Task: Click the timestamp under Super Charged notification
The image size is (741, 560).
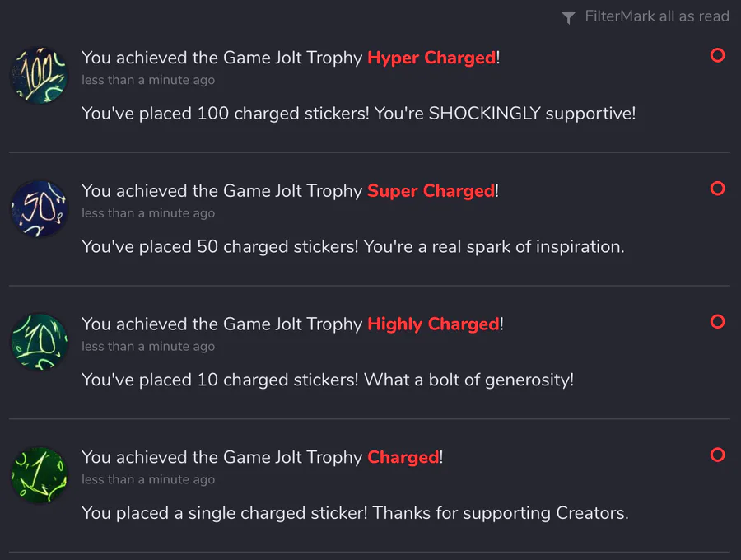Action: 148,213
